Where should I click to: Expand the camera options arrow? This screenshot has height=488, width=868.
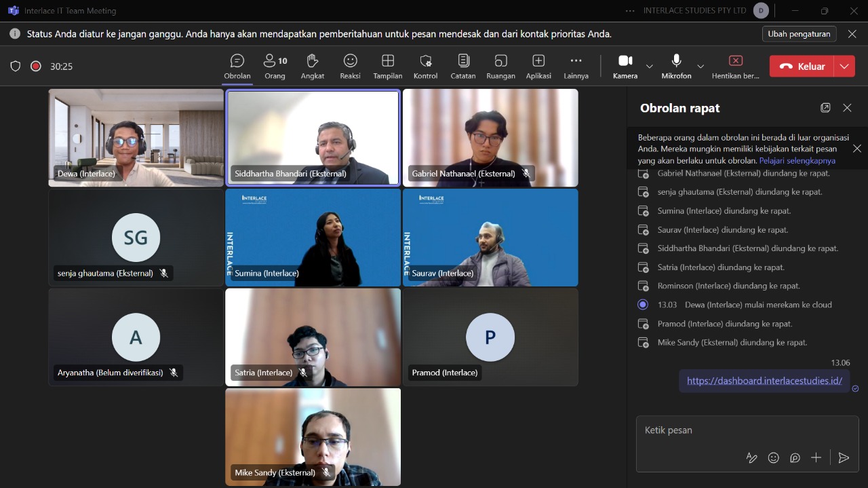(x=650, y=67)
